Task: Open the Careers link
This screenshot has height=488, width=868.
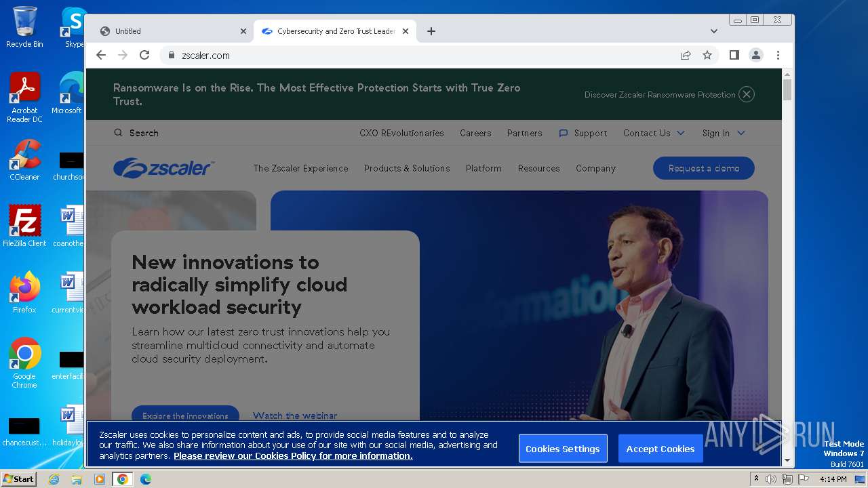Action: [475, 133]
